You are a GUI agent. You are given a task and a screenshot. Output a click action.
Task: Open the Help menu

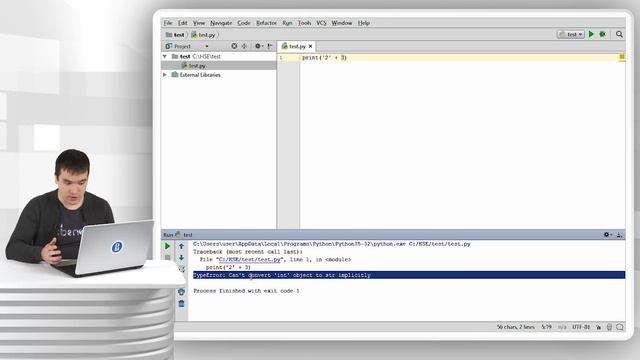click(x=364, y=23)
